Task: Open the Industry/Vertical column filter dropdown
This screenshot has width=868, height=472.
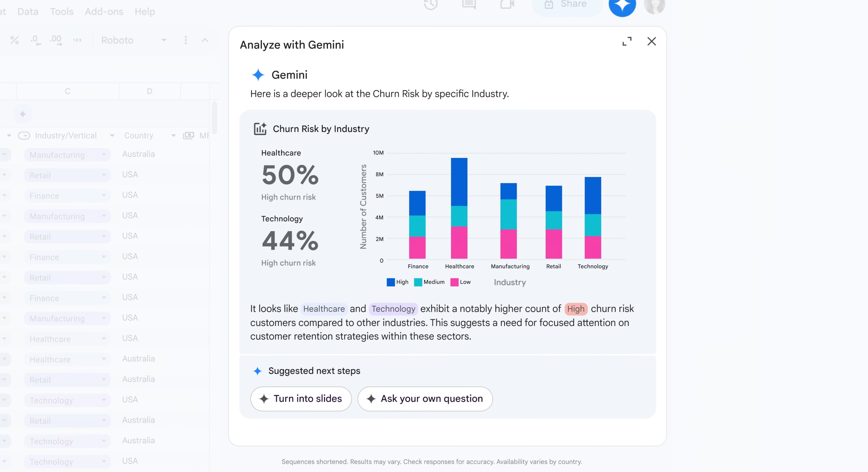Action: click(112, 135)
